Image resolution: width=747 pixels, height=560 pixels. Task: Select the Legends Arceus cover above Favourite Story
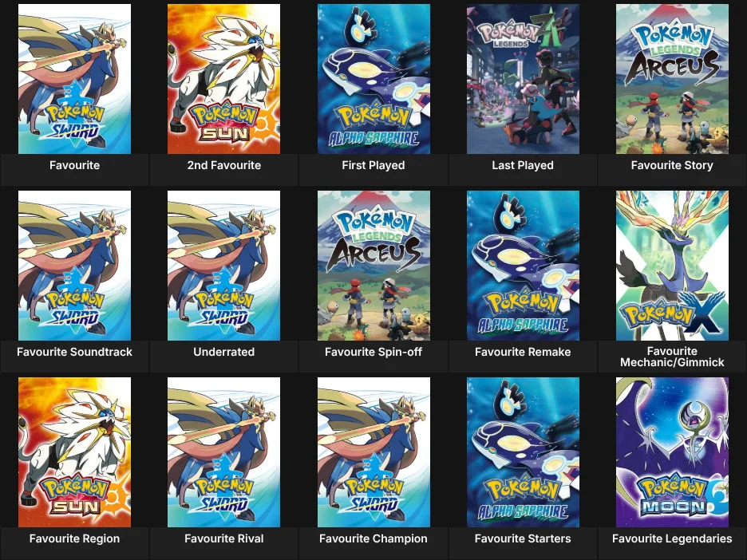(672, 79)
